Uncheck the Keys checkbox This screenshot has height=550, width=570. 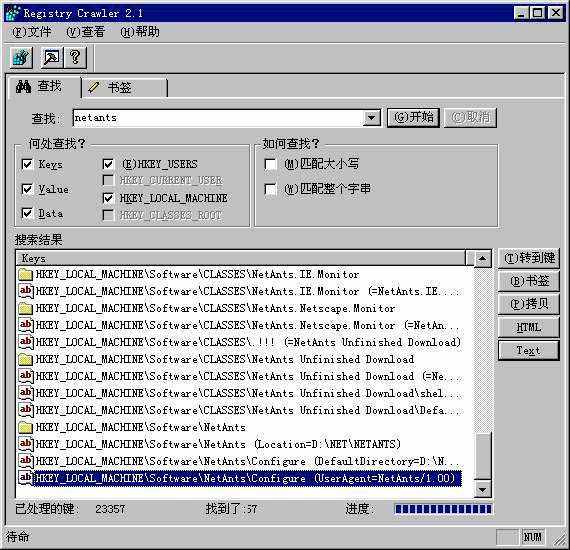(27, 164)
